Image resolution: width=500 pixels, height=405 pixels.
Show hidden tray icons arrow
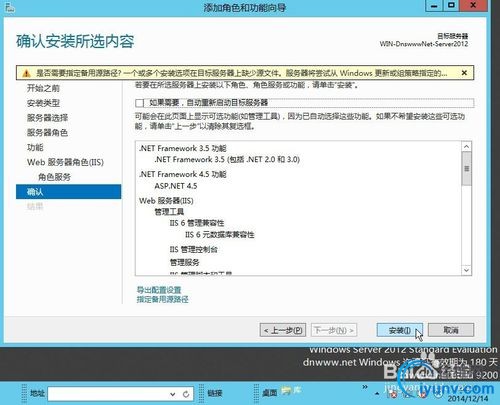click(x=377, y=394)
